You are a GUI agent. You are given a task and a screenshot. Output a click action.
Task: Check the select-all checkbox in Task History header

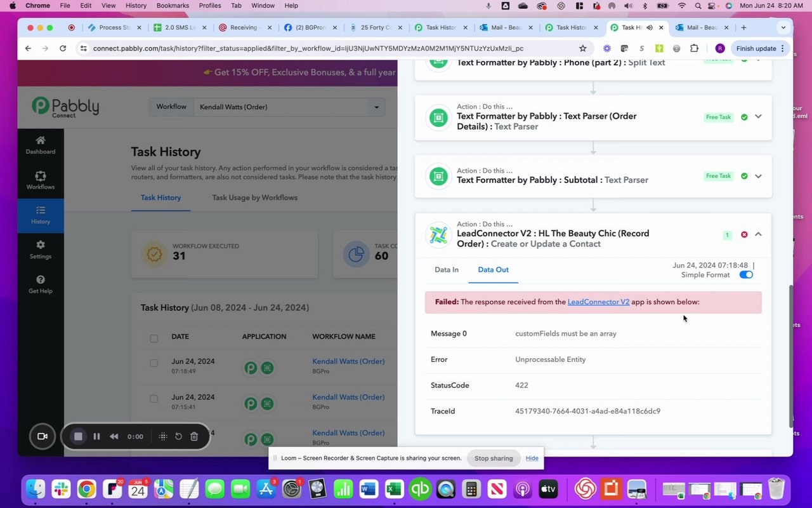pos(154,338)
